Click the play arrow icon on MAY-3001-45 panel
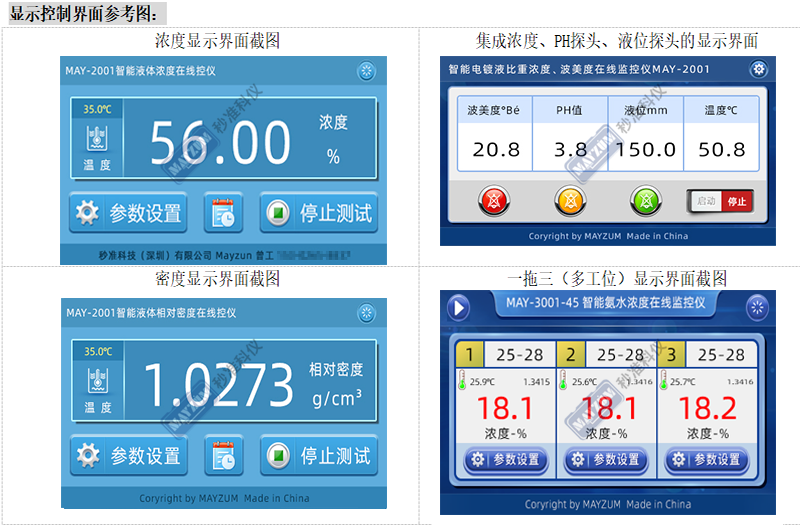Image resolution: width=800 pixels, height=525 pixels. pyautogui.click(x=459, y=308)
